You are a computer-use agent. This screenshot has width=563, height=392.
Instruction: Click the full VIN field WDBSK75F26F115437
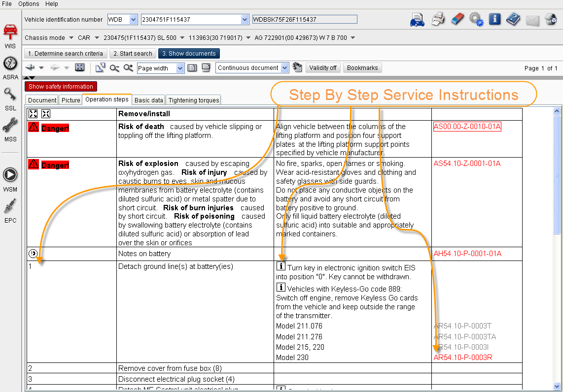click(305, 19)
